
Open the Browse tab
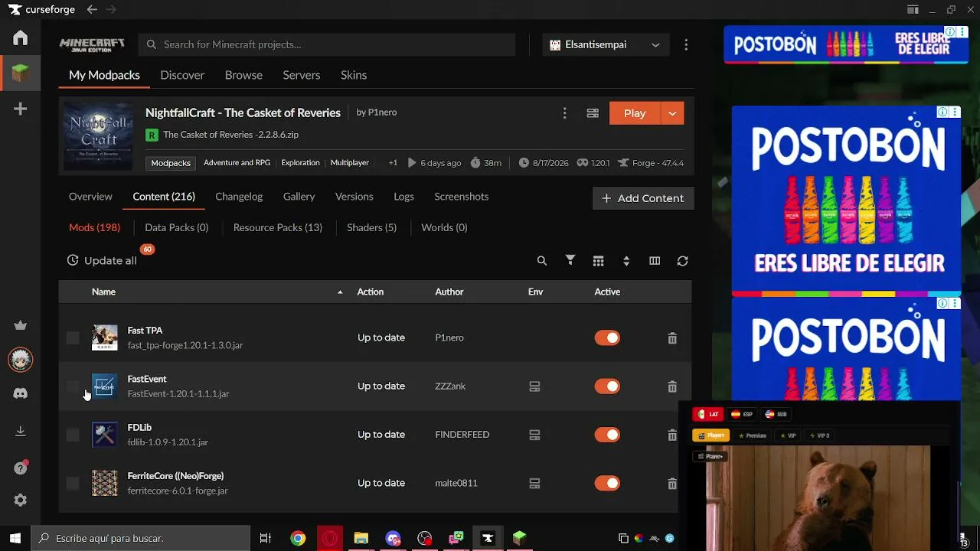click(x=243, y=75)
